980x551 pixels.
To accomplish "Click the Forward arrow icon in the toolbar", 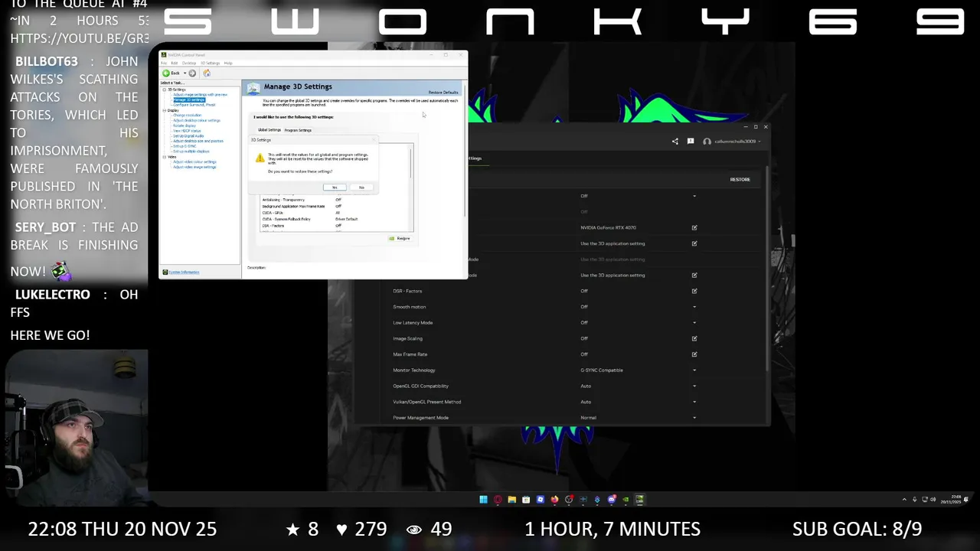I will [x=192, y=73].
